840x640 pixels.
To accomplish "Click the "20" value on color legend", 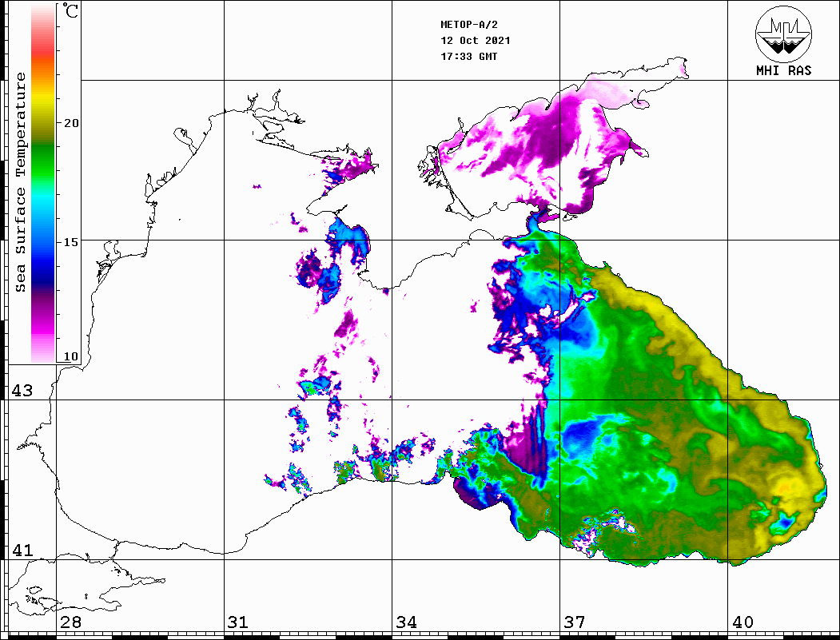I will coord(71,122).
